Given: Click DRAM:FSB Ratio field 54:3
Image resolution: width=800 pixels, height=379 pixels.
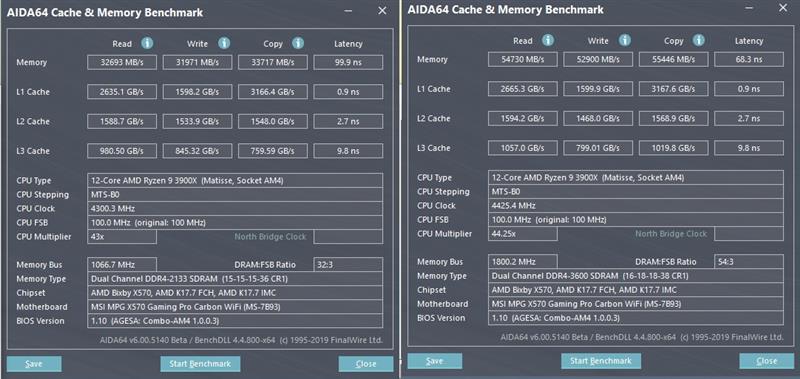Looking at the screenshot, I should click(x=749, y=262).
